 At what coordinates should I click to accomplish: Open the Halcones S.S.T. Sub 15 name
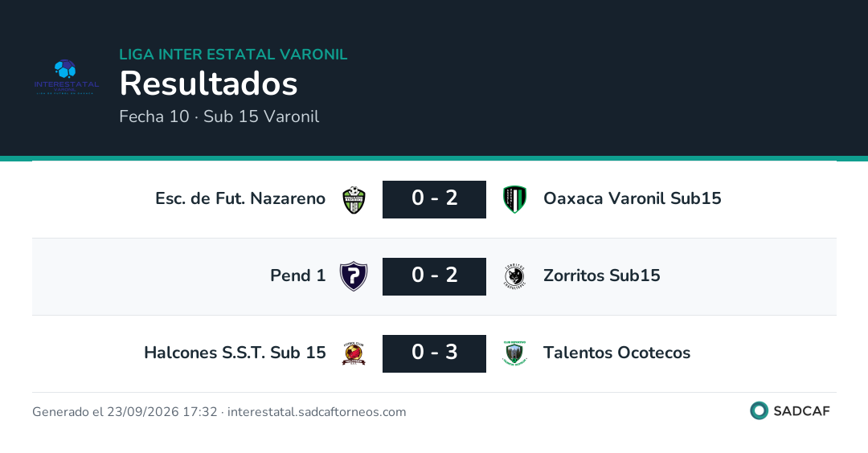[x=235, y=353]
